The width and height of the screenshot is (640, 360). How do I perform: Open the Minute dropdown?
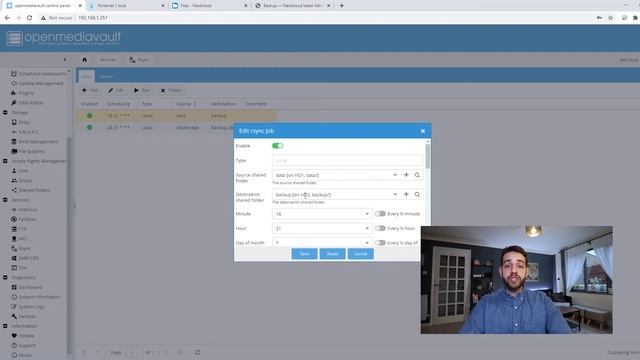tap(367, 214)
